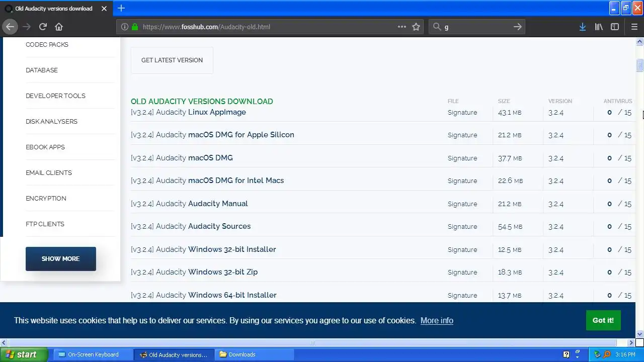View antivirus 0/15 for Windows 32-bit Installer
Screen dimensions: 644x362
[619, 250]
